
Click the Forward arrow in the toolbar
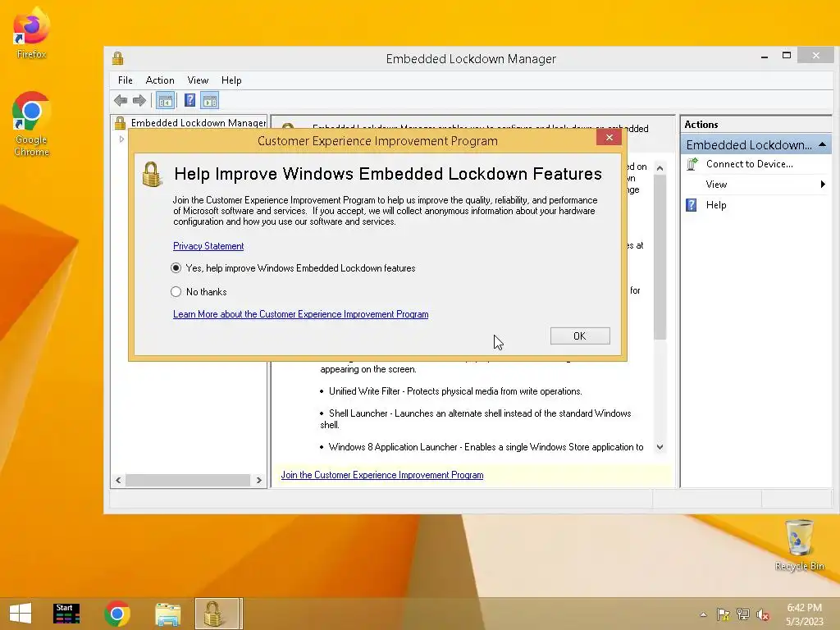(139, 100)
